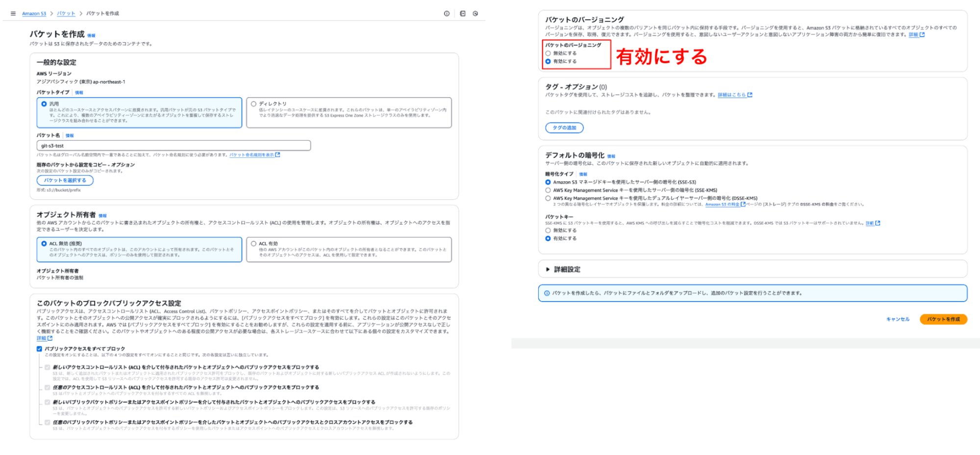Uncheck パブリックアクセスをすべてブロック checkbox
Screen dimensions: 980x455
39,349
